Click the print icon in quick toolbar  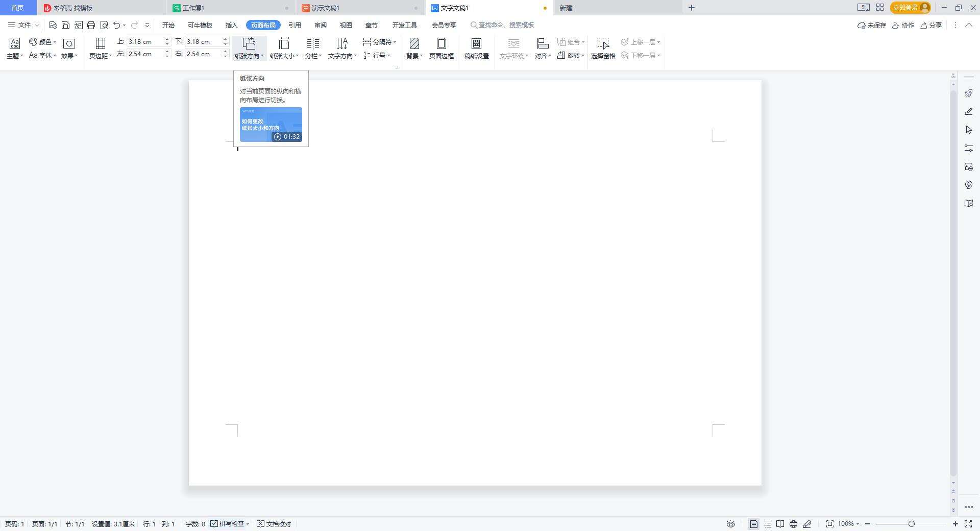(x=91, y=25)
